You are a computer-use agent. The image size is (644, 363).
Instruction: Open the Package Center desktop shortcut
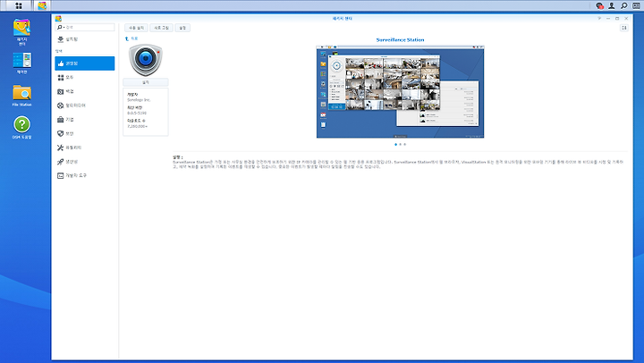click(x=21, y=31)
